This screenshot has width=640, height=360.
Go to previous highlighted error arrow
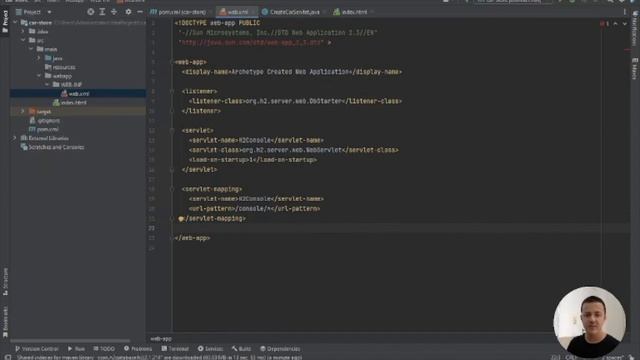(x=616, y=24)
